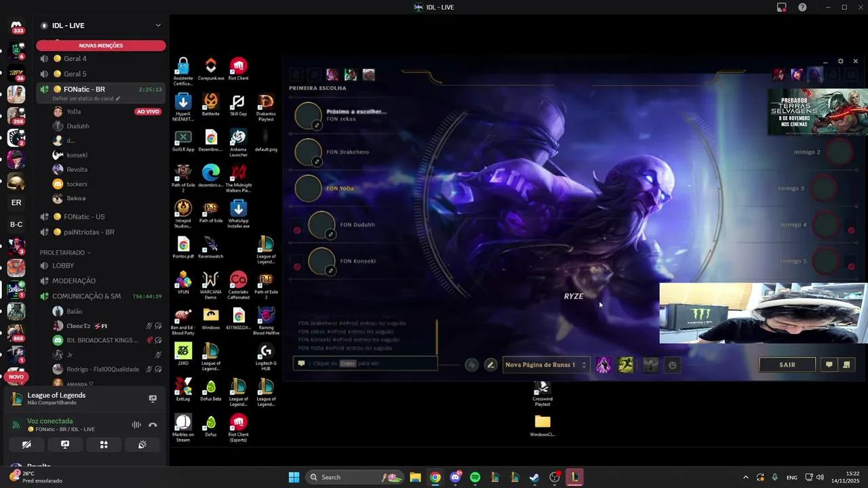
Task: Toggle noise suppression waveform icon
Action: 136,425
